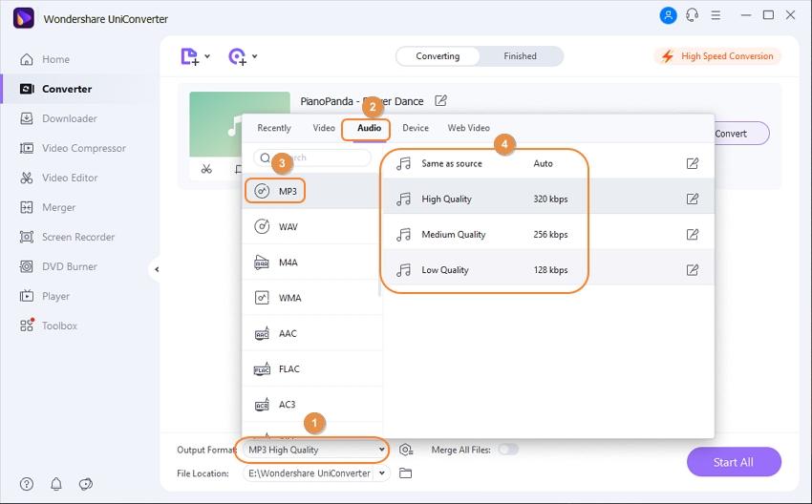Click the scissors trim icon
Screen dimensions: 812x504
pos(206,169)
